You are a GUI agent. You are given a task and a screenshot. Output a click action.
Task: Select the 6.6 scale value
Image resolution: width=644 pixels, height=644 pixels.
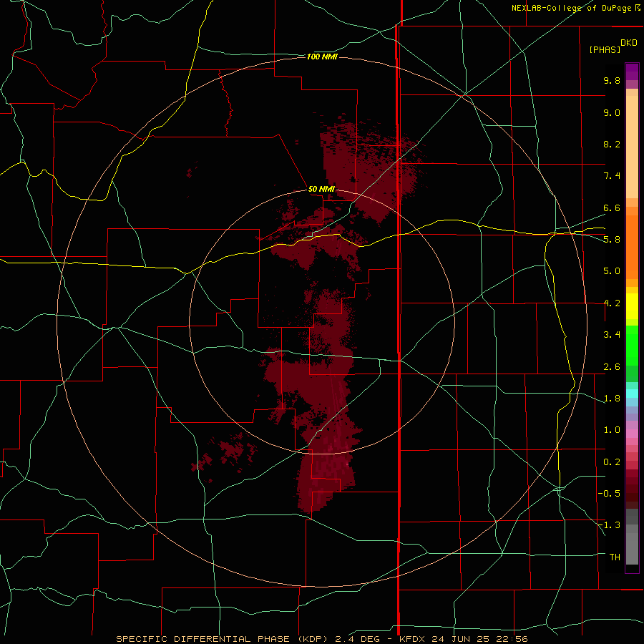click(612, 208)
